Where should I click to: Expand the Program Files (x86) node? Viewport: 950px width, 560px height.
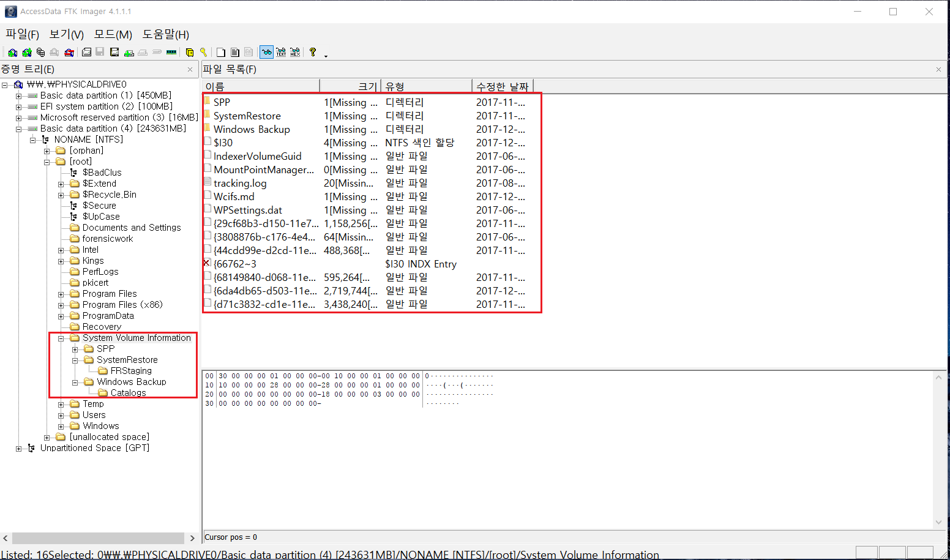point(61,305)
